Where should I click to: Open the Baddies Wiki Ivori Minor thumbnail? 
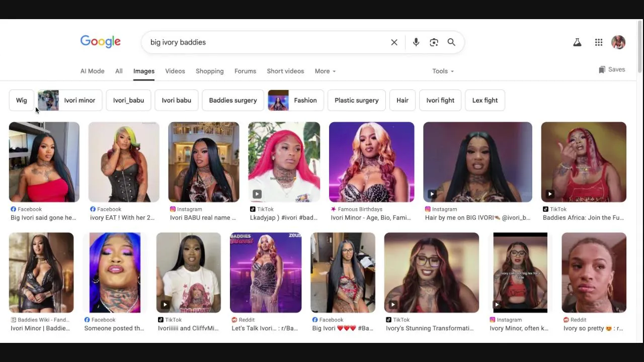tap(41, 273)
